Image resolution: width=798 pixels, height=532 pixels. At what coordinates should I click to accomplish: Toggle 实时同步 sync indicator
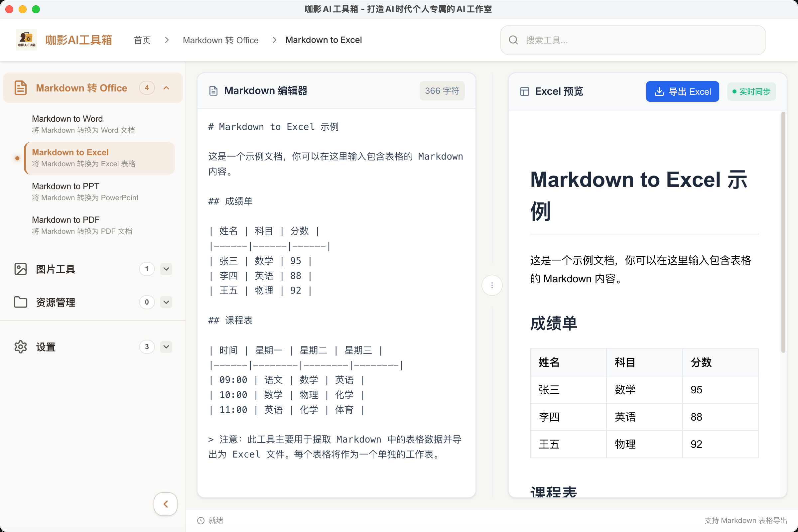tap(751, 91)
